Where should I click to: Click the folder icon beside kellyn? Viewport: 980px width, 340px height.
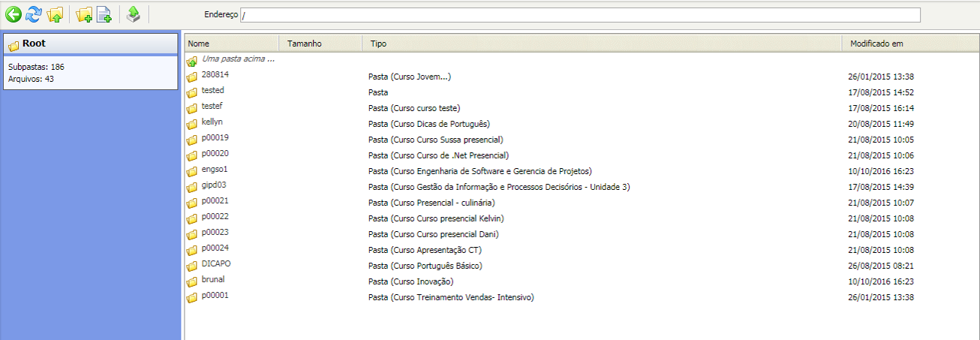(x=192, y=124)
